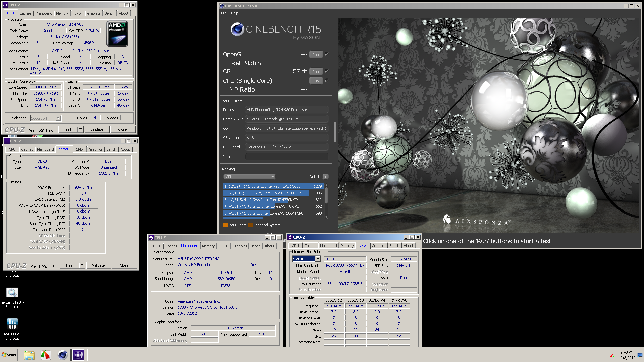Click the Identical System legend swatch
Viewport: 644px width, 362px height.
(x=251, y=225)
